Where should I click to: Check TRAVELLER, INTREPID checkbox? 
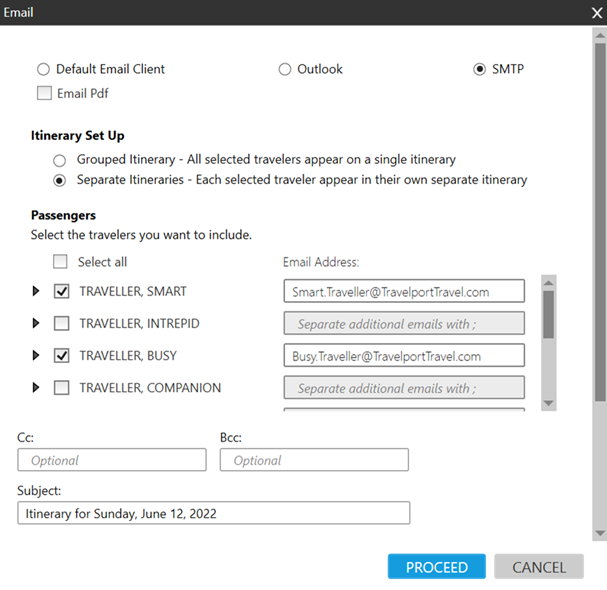pos(61,324)
